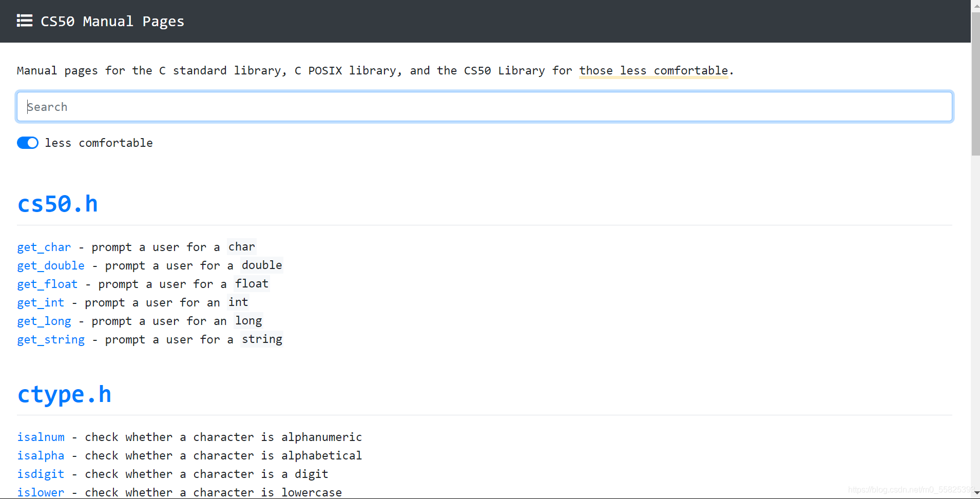Open the get_double manual page
The height and width of the screenshot is (499, 980).
(x=51, y=265)
